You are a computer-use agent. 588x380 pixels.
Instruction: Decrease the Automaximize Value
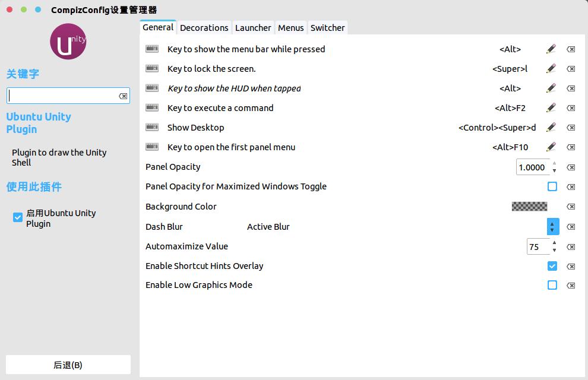point(554,250)
